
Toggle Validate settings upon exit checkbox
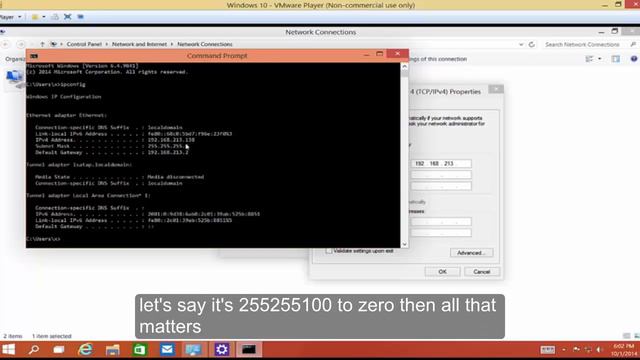(x=329, y=251)
